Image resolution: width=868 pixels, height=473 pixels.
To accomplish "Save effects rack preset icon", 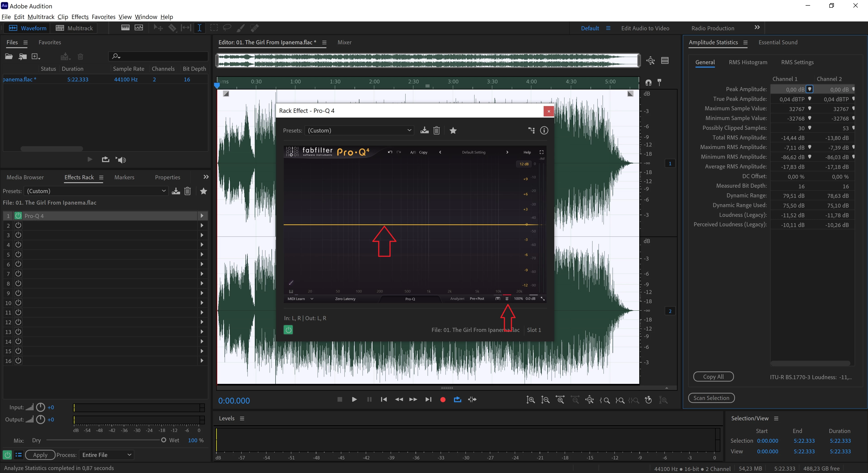I will 176,191.
